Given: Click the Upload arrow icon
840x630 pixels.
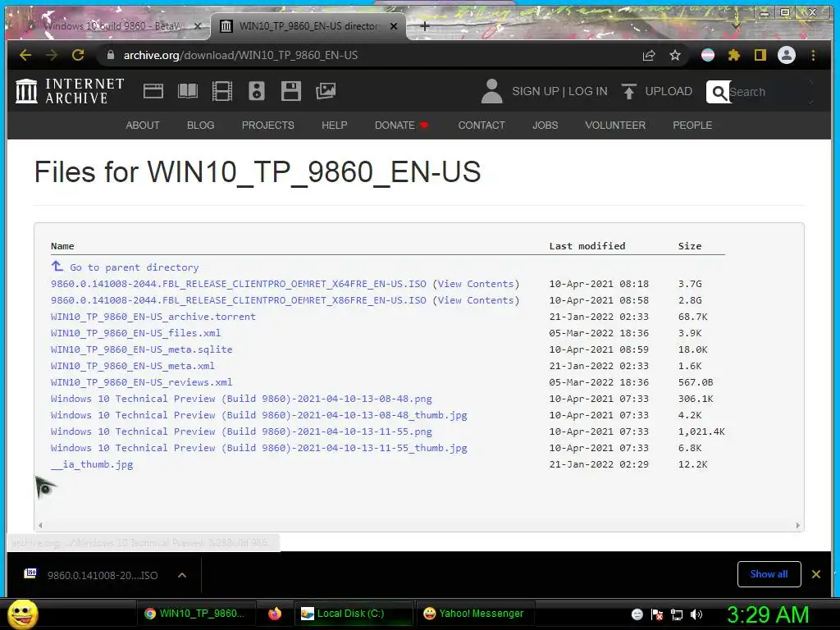Looking at the screenshot, I should click(629, 92).
